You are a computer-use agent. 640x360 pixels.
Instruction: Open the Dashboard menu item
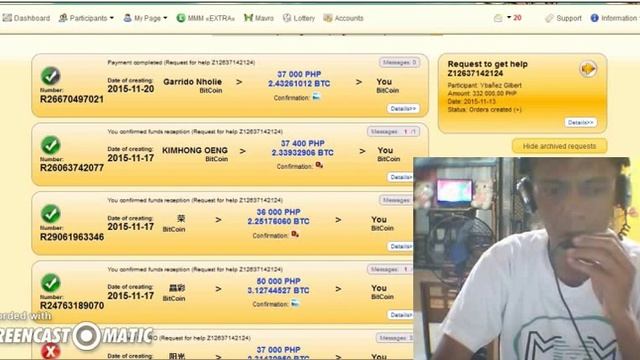pyautogui.click(x=26, y=18)
